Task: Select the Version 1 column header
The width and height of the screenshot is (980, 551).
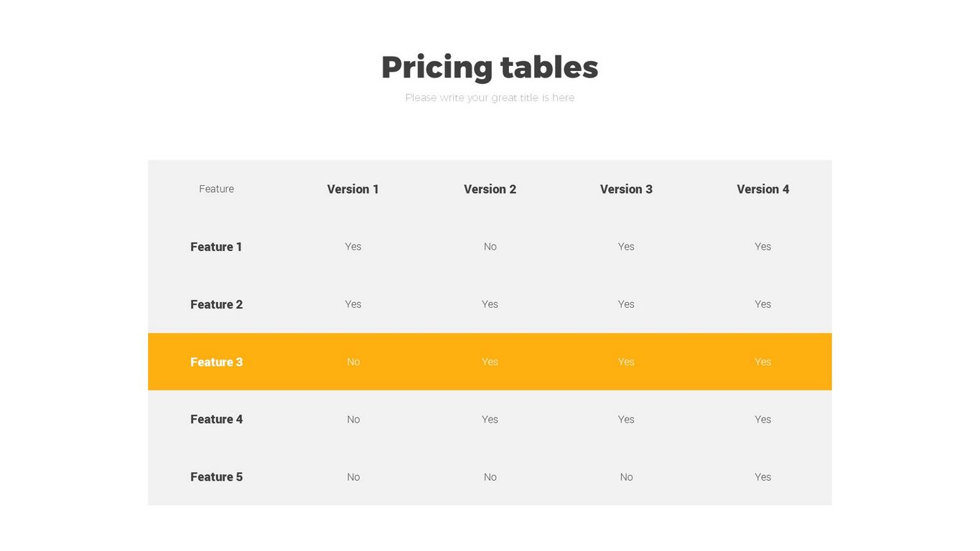Action: click(x=353, y=189)
